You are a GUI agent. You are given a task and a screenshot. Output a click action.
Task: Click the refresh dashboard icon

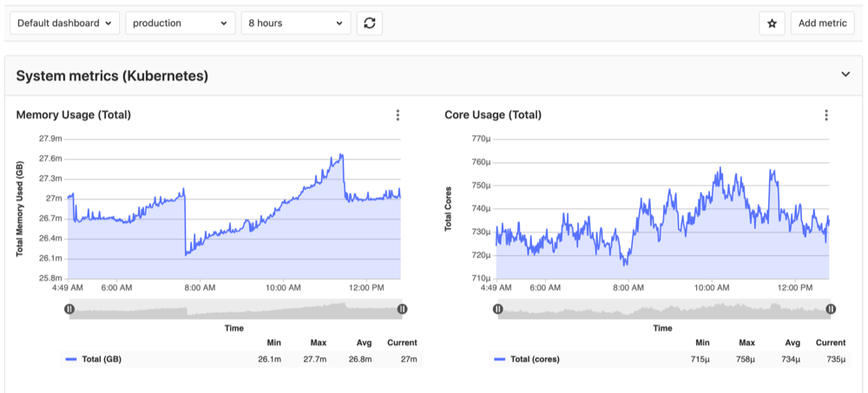pyautogui.click(x=370, y=23)
